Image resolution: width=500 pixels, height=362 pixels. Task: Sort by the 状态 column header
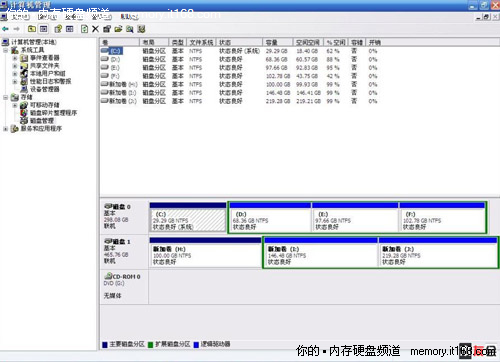(239, 42)
